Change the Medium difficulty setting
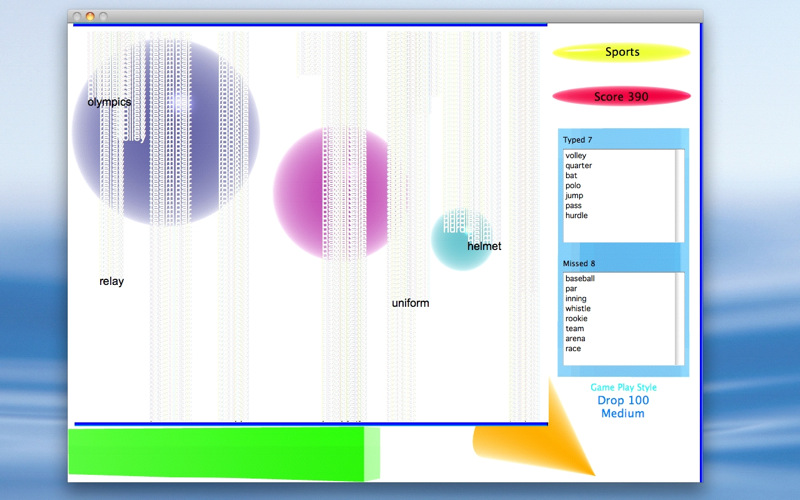The height and width of the screenshot is (500, 800). point(623,414)
